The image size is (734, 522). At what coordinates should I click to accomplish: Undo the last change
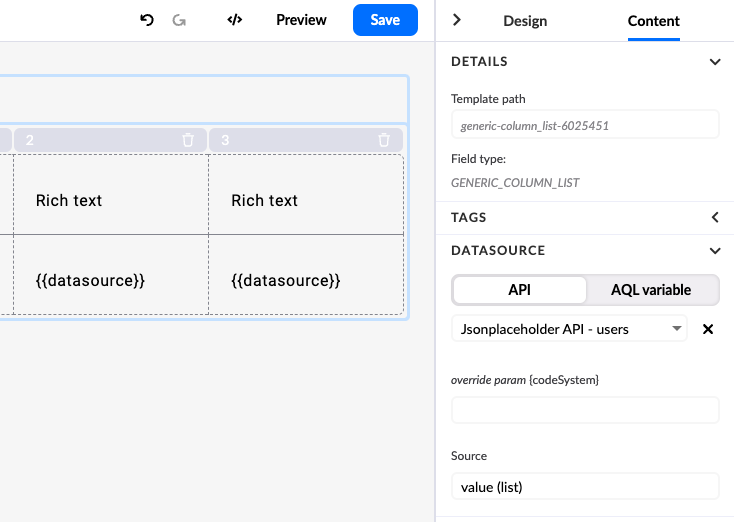click(x=147, y=20)
